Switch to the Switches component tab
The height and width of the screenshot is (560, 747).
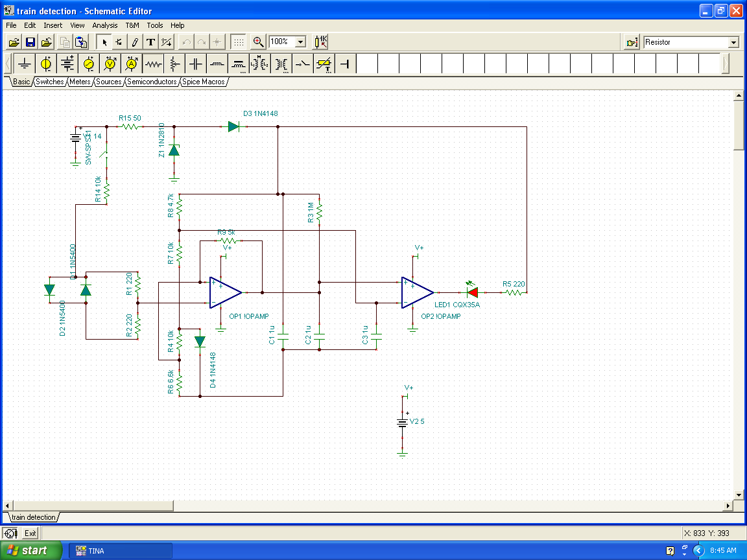point(49,82)
